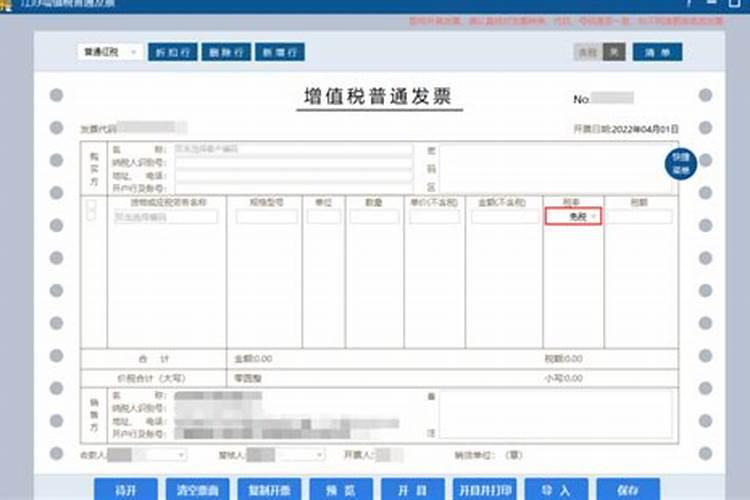Click the 待开 pending button
Viewport: 750px width, 500px height.
(x=126, y=489)
